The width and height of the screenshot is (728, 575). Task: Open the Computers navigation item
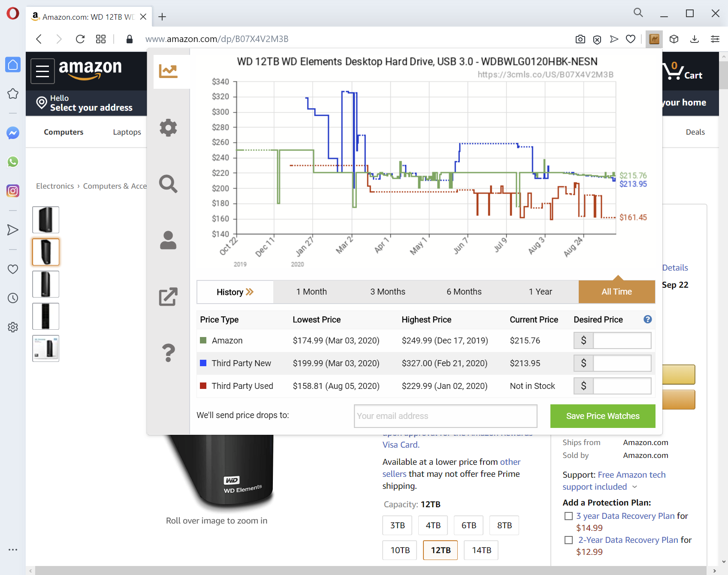pyautogui.click(x=63, y=132)
